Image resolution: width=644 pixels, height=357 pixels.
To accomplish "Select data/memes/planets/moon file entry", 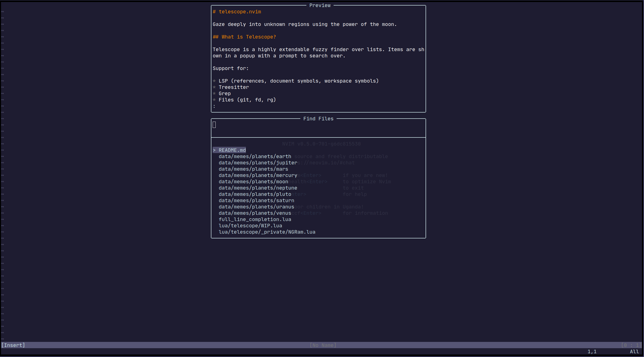I will (x=253, y=182).
